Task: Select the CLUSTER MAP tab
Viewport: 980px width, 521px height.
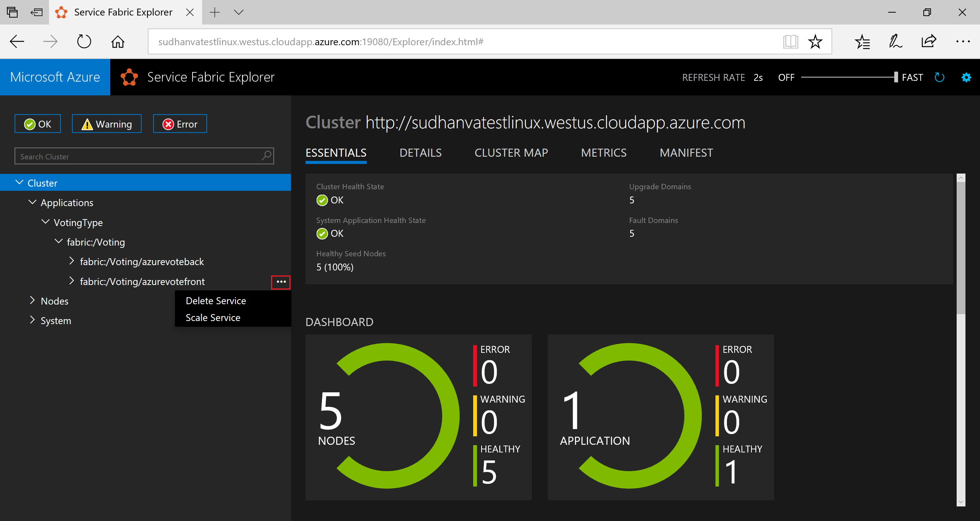Action: (x=512, y=152)
